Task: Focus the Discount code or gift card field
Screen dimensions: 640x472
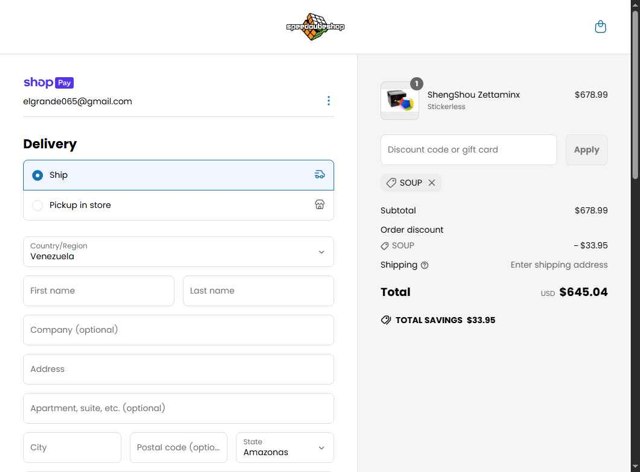Action: pyautogui.click(x=468, y=150)
